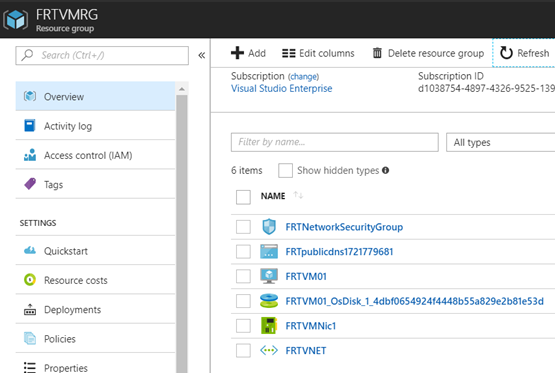The image size is (555, 373).
Task: Click the FRTVNET virtual network icon
Action: click(x=269, y=350)
